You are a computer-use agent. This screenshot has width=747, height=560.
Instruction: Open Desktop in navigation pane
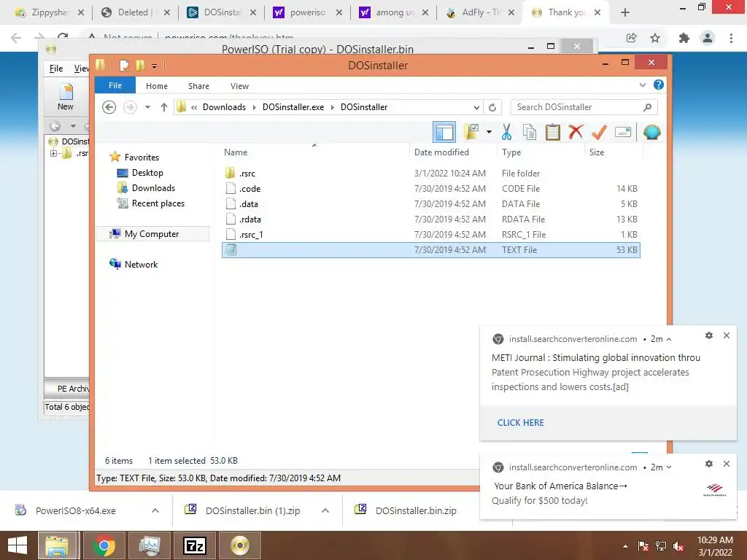[147, 172]
